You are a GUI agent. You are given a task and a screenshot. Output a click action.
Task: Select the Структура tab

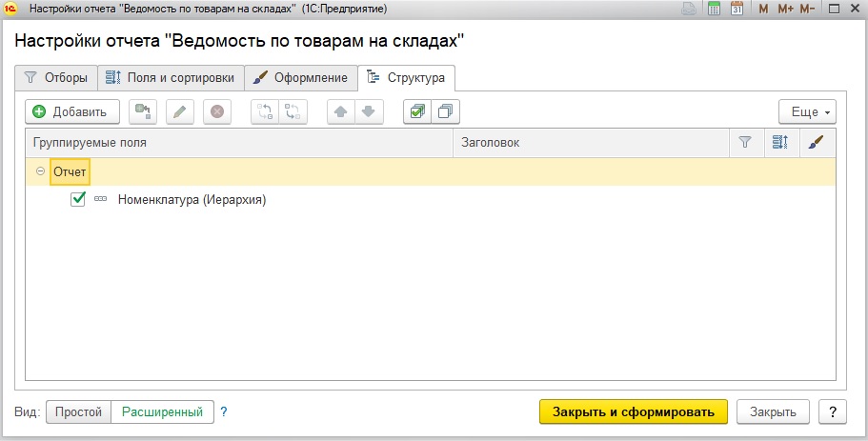click(x=406, y=78)
